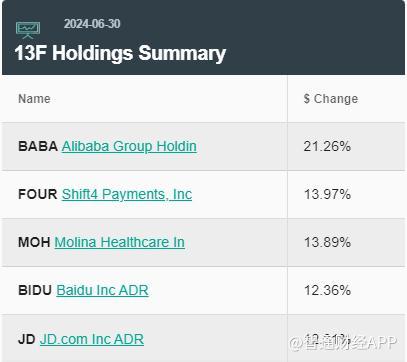The width and height of the screenshot is (407, 362).
Task: Open the Baidu Inc ADR link
Action: tap(102, 290)
